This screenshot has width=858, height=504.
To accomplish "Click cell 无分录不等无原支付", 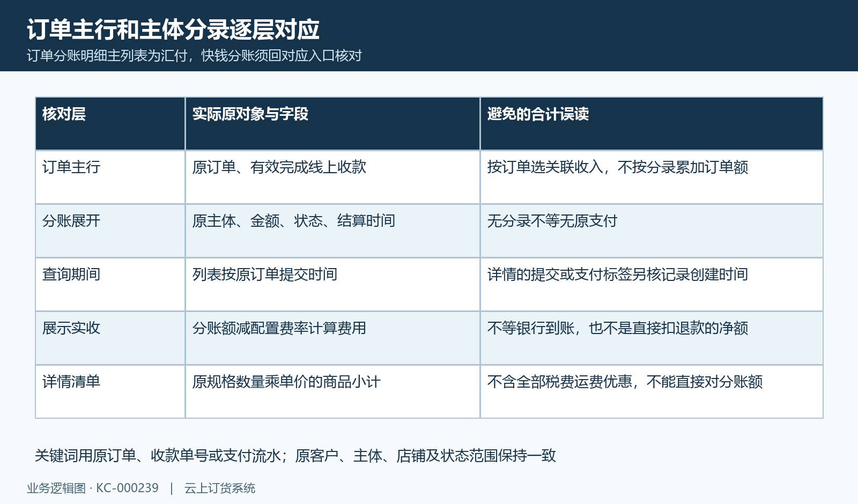I will (652, 231).
